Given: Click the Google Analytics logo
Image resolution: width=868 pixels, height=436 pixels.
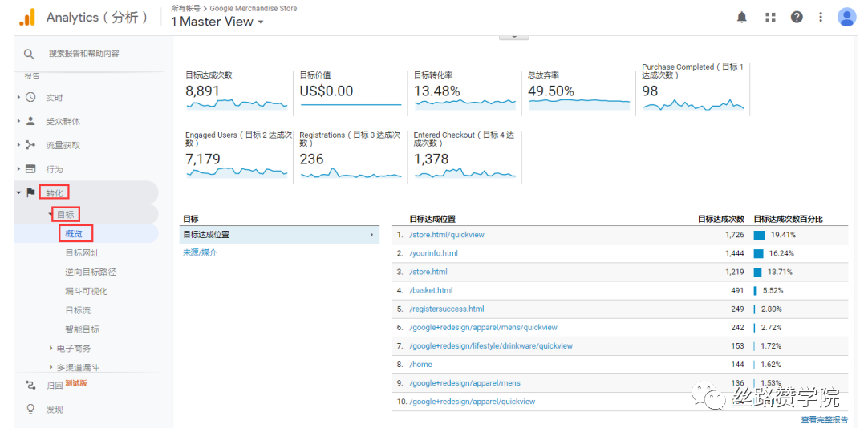Looking at the screenshot, I should [x=26, y=18].
